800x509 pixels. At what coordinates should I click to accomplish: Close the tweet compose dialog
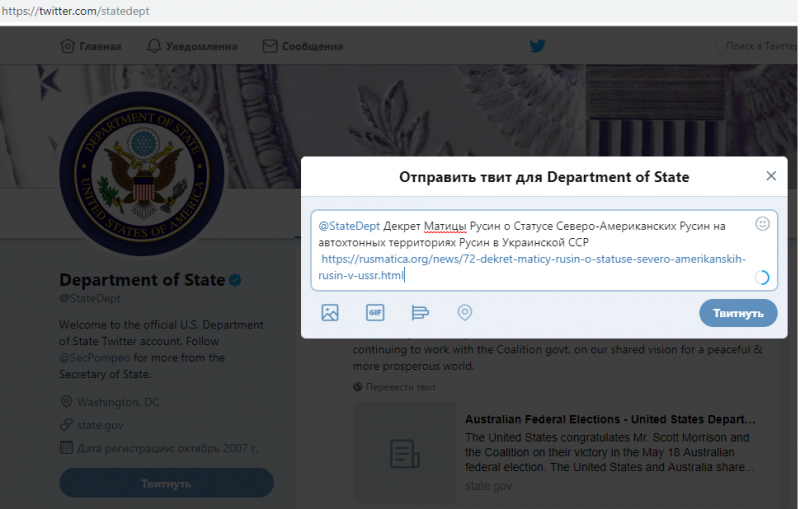[x=771, y=176]
